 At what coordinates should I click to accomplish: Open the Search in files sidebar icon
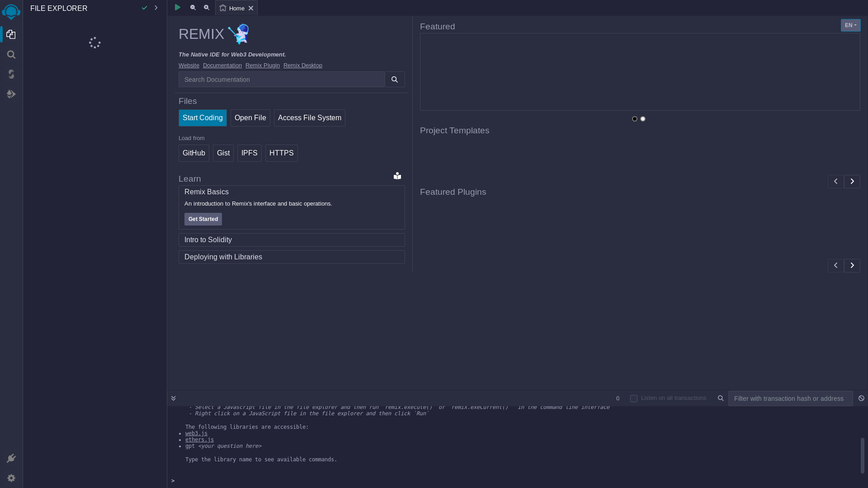[x=11, y=55]
